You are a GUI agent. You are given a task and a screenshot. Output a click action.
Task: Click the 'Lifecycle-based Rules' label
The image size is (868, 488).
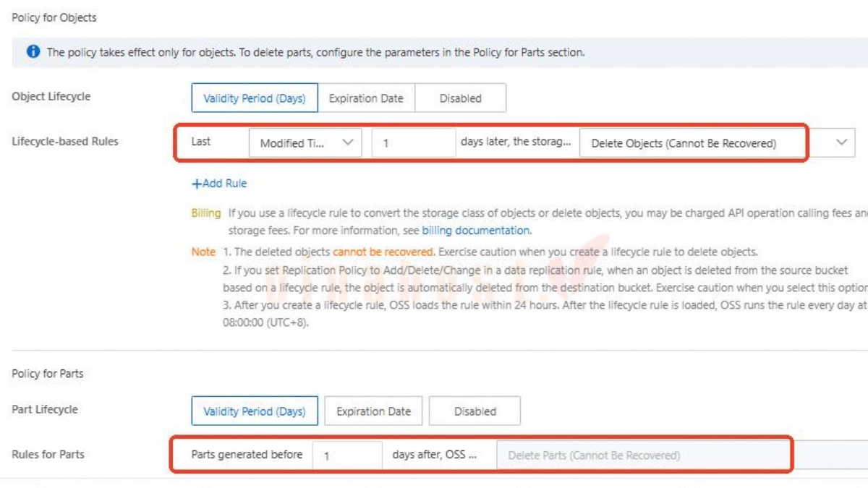pos(65,142)
